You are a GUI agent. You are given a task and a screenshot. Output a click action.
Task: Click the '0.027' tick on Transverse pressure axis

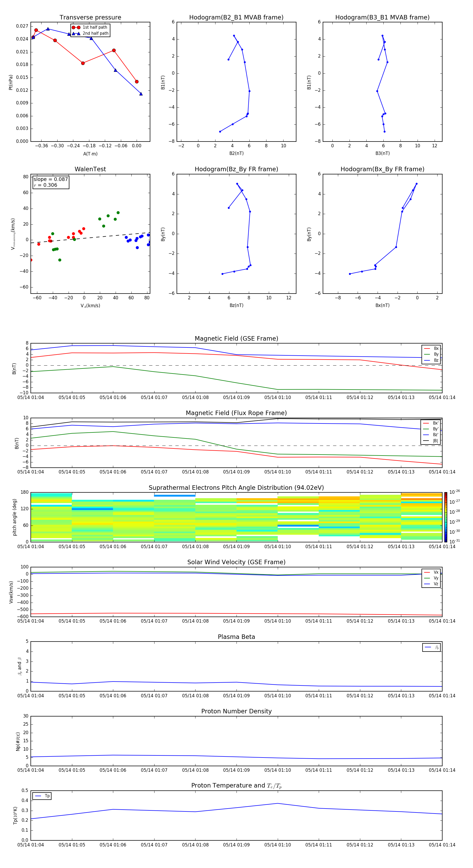coord(22,26)
